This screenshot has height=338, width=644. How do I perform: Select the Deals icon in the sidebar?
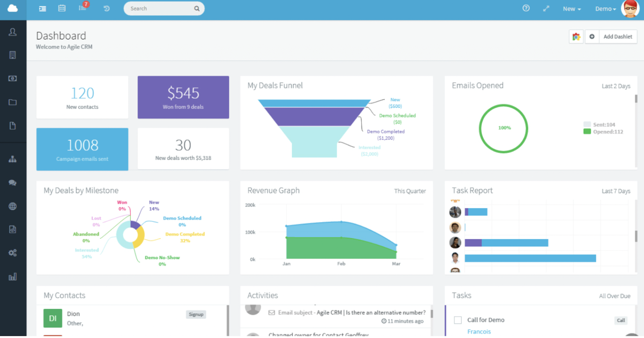pos(13,78)
